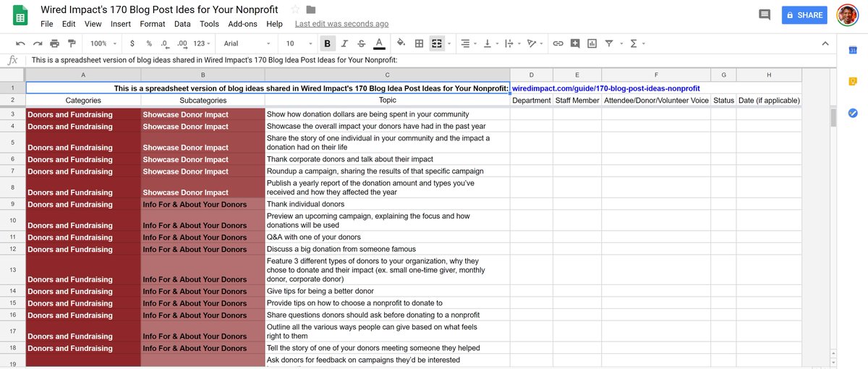Screen dimensions: 868x369
Task: Open Google Calendar side panel
Action: (x=853, y=50)
